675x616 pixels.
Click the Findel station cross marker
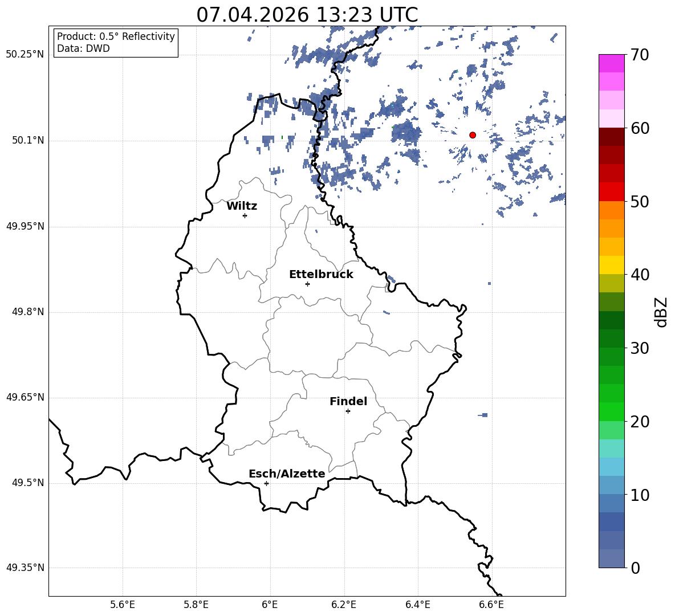[348, 411]
